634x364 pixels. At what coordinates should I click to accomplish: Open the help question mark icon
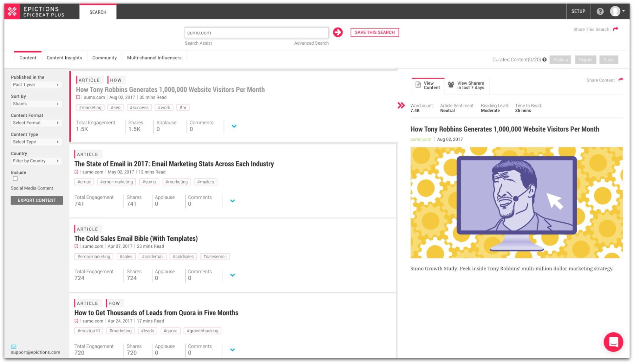[600, 11]
